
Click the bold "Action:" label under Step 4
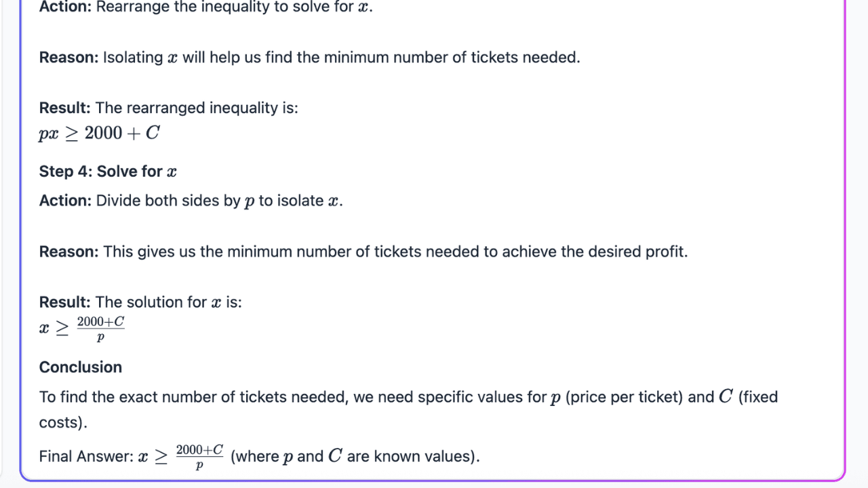pyautogui.click(x=65, y=201)
